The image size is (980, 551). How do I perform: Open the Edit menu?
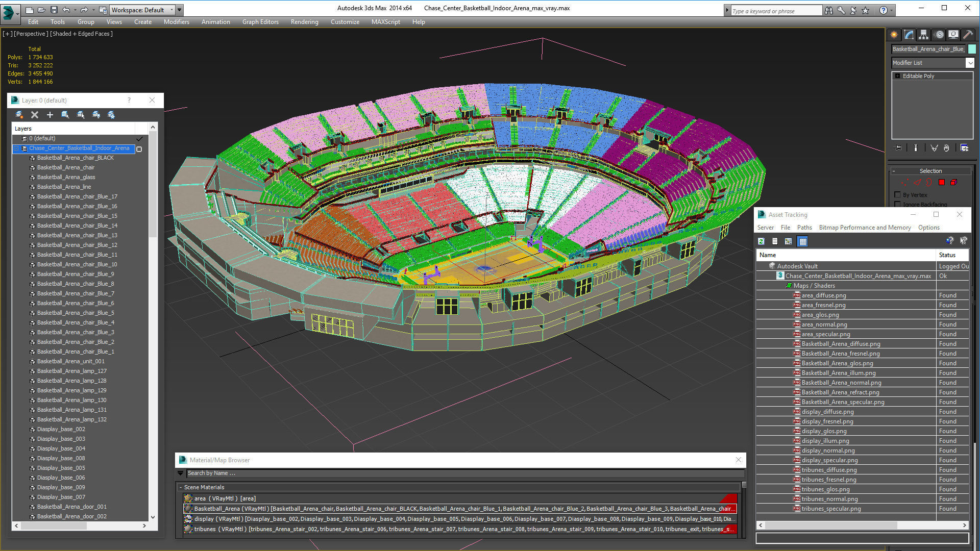[x=33, y=22]
